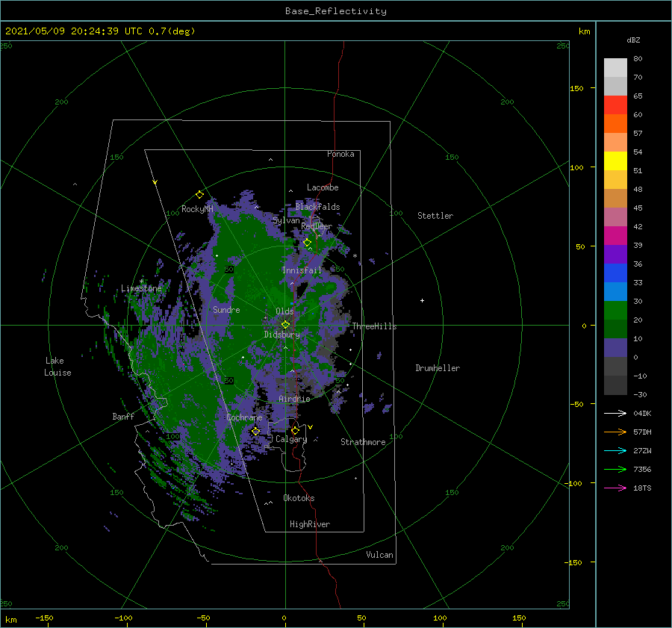This screenshot has height=628, width=672.
Task: Pick the orange 57-60 dBZ swatch
Action: coord(615,124)
